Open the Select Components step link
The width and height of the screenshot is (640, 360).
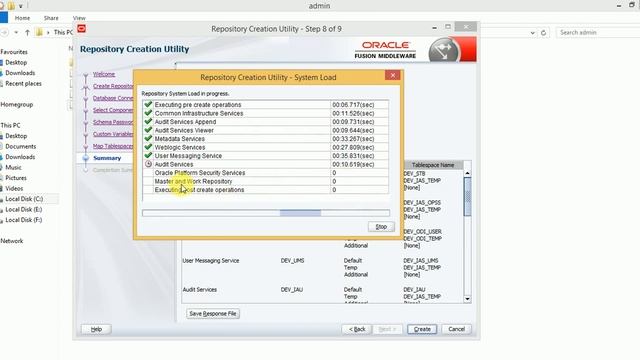(113, 110)
